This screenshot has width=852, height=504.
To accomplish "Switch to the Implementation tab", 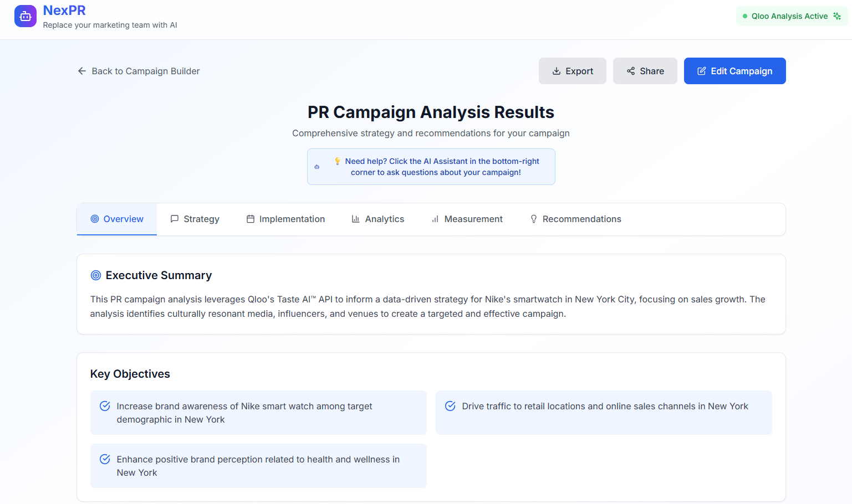I will 285,219.
